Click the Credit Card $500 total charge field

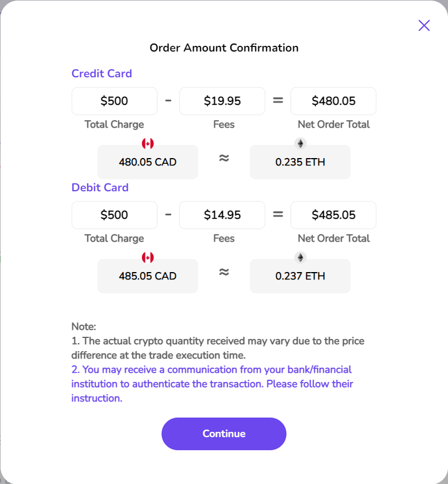[x=115, y=101]
